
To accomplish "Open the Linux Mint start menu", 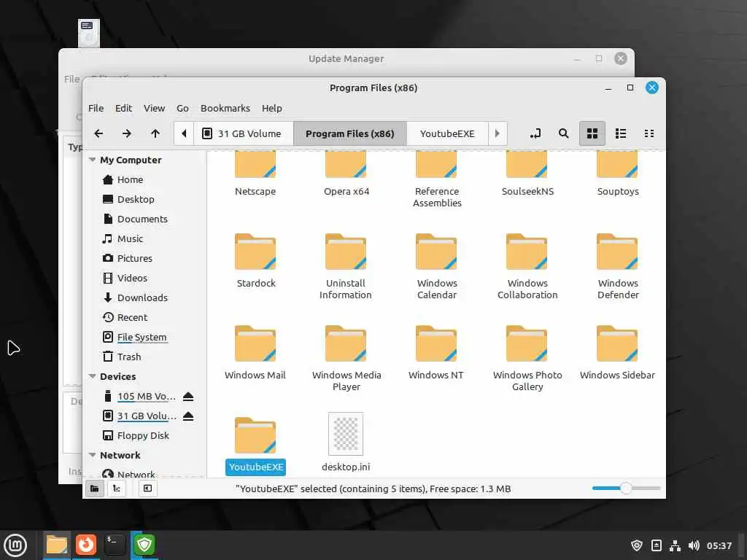I will tap(16, 545).
